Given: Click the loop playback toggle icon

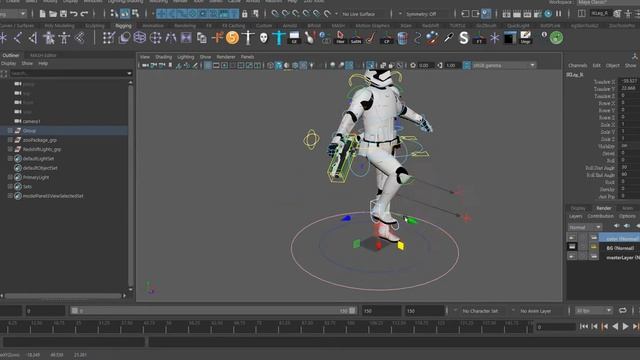Looking at the screenshot, I should point(622,311).
